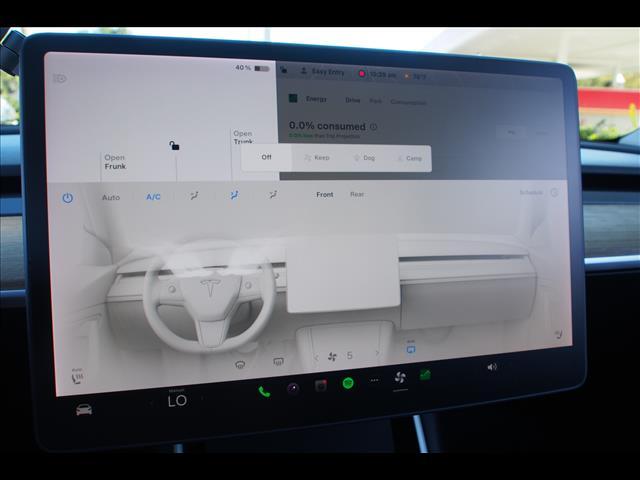The image size is (640, 480).
Task: Enable Auto climate mode
Action: tap(111, 198)
